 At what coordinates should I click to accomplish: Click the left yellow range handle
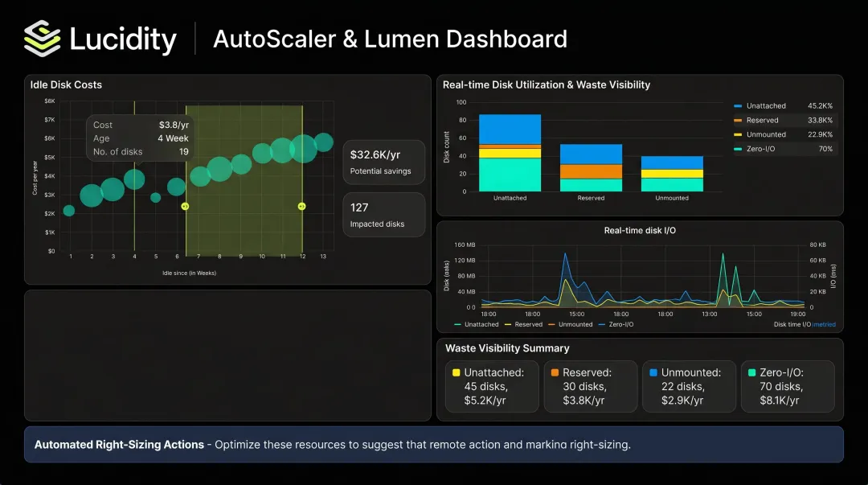(185, 206)
